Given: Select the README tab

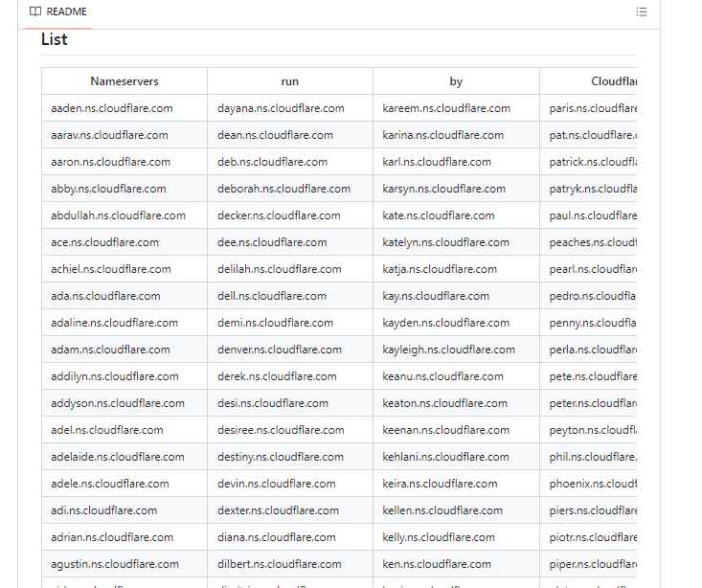Looking at the screenshot, I should coord(58,12).
